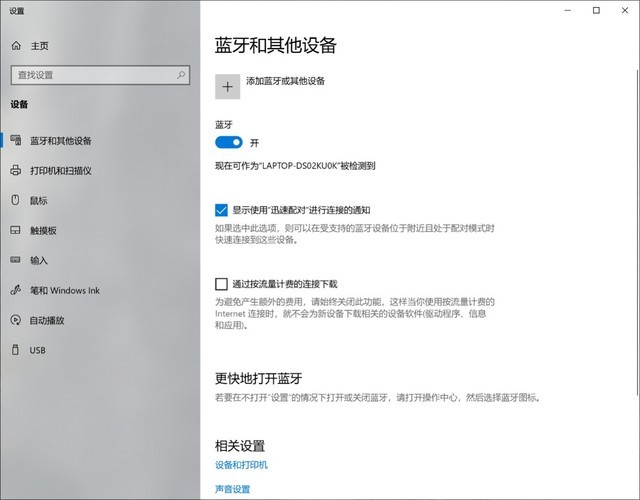The height and width of the screenshot is (500, 640).
Task: Open USB settings page
Action: [38, 350]
